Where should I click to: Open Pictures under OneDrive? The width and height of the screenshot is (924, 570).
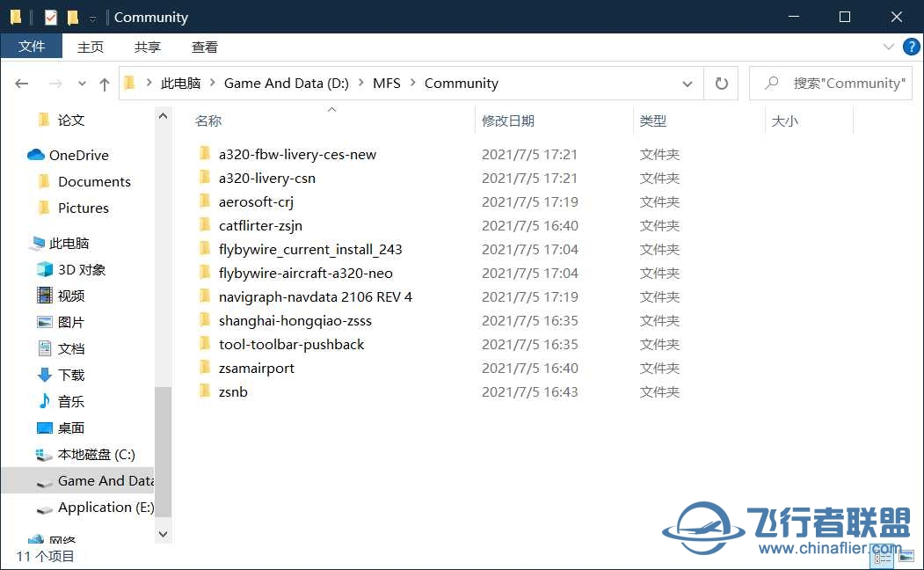pos(84,208)
